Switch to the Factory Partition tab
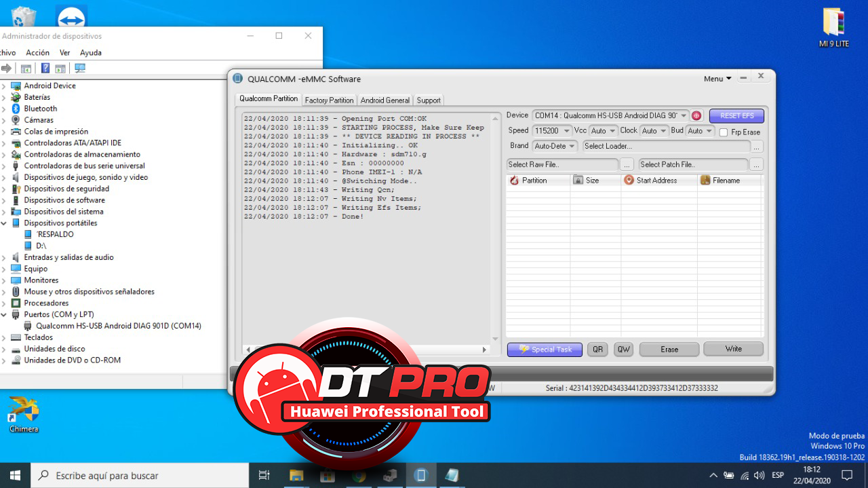 [x=329, y=100]
